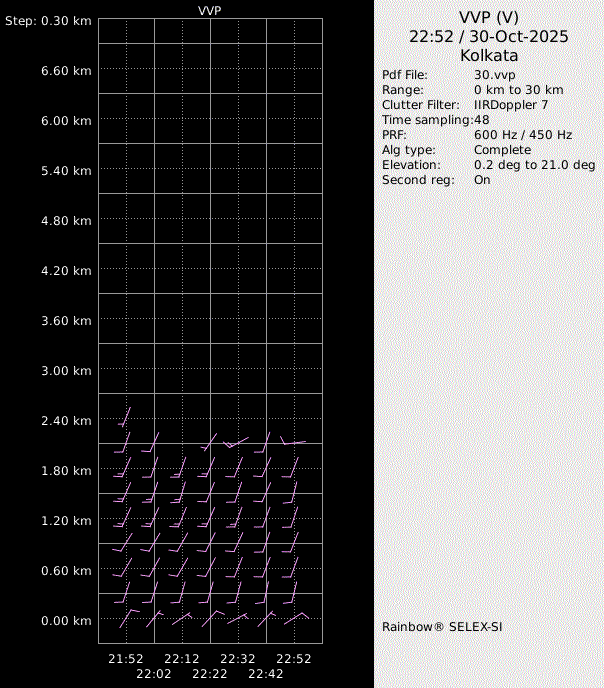
Task: Click the 22:52 / 30-Oct-2025 timestamp header
Action: (489, 36)
